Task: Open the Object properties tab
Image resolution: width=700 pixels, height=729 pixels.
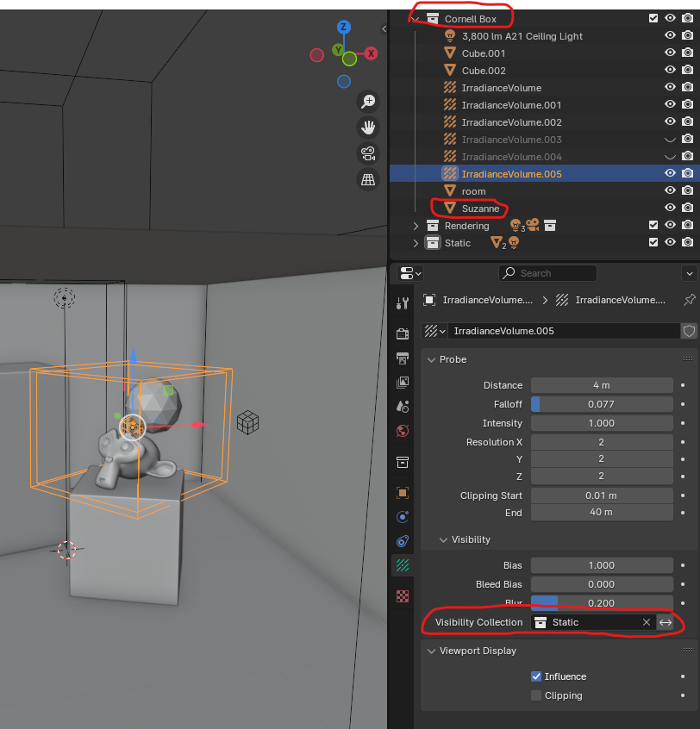Action: [x=403, y=493]
